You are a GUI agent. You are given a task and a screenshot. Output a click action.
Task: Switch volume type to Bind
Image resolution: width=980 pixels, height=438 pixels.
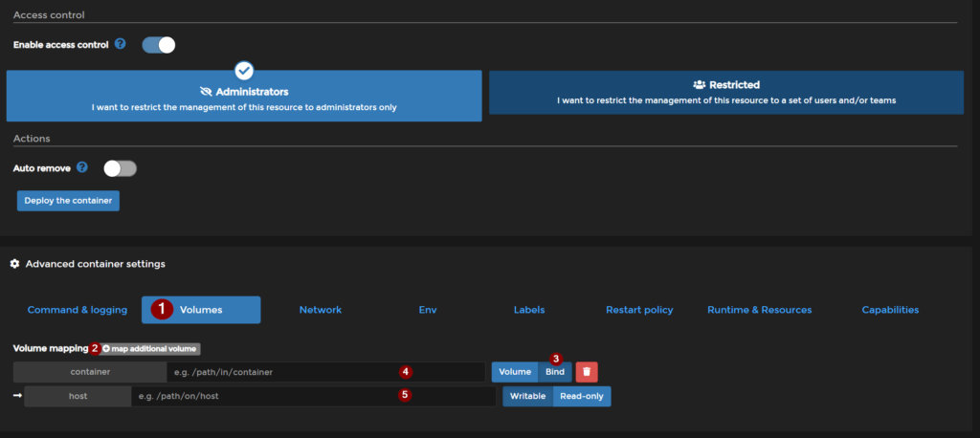tap(552, 371)
